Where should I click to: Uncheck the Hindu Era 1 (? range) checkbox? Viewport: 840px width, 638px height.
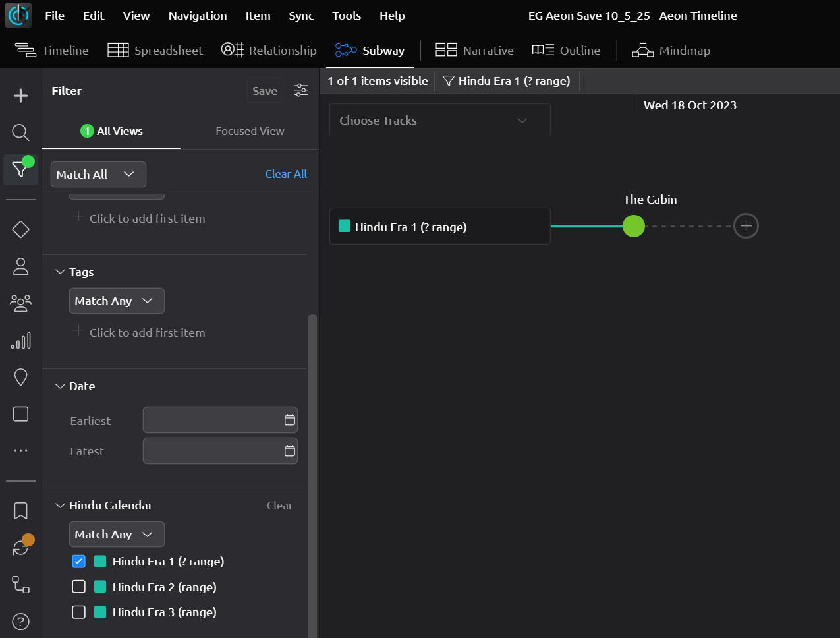tap(79, 562)
